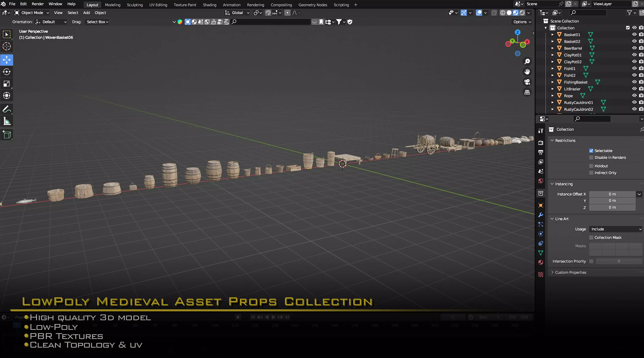Open the viewport Add menu
Image resolution: width=644 pixels, height=358 pixels.
(86, 13)
